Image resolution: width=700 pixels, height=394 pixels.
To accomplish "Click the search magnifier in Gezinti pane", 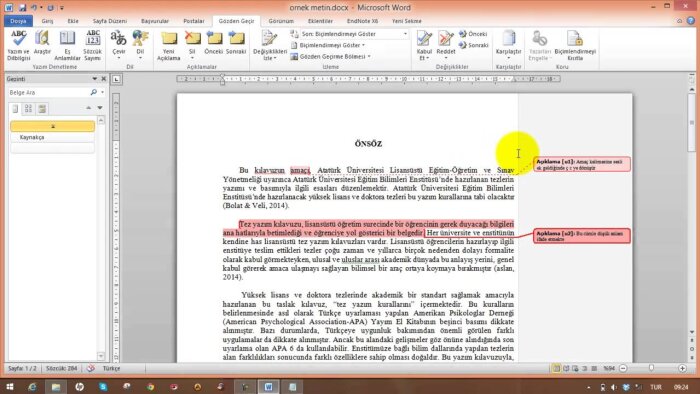I will (x=93, y=92).
